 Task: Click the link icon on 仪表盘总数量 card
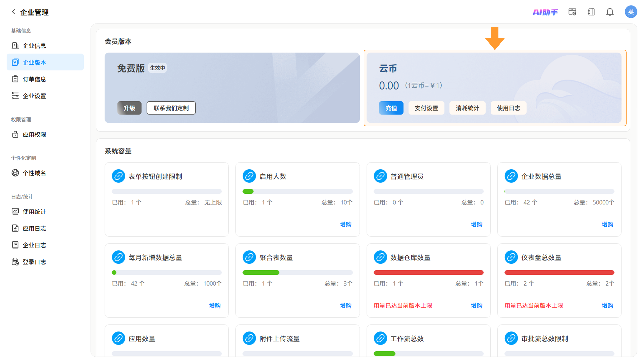click(x=511, y=257)
